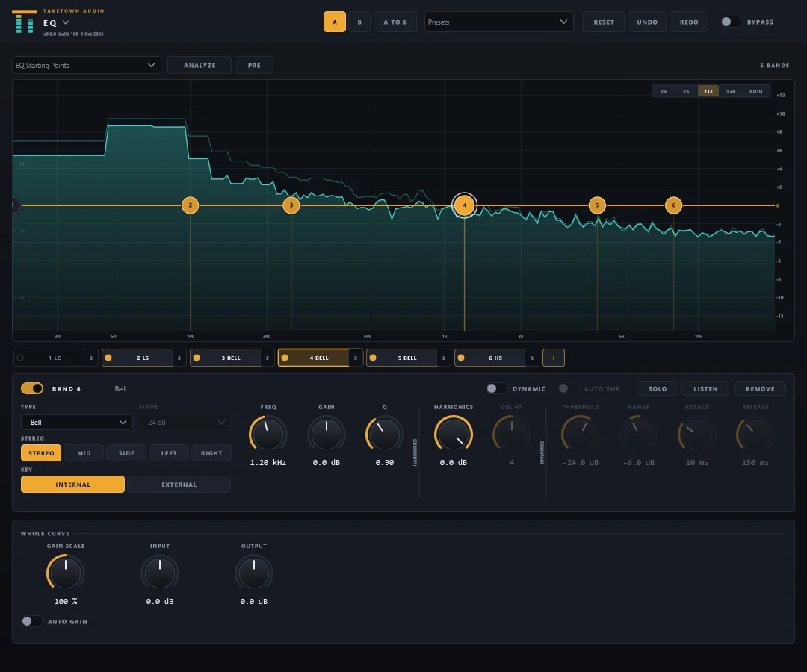The height and width of the screenshot is (672, 807).
Task: Switch to state A
Action: pyautogui.click(x=335, y=22)
